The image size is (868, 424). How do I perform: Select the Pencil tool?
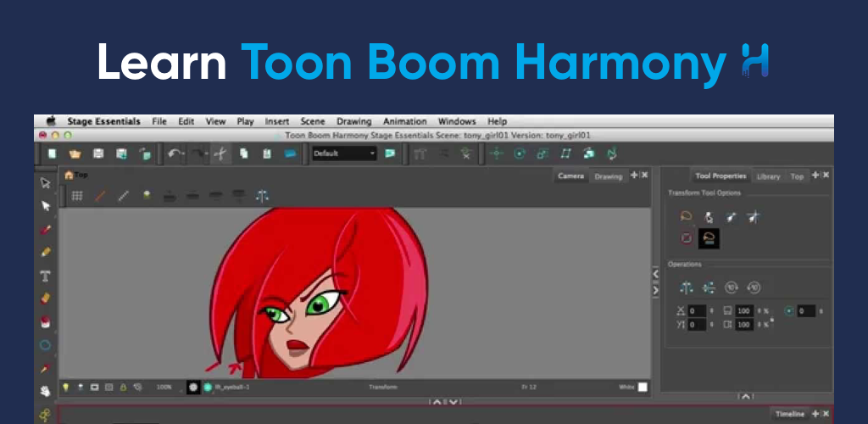coord(46,252)
